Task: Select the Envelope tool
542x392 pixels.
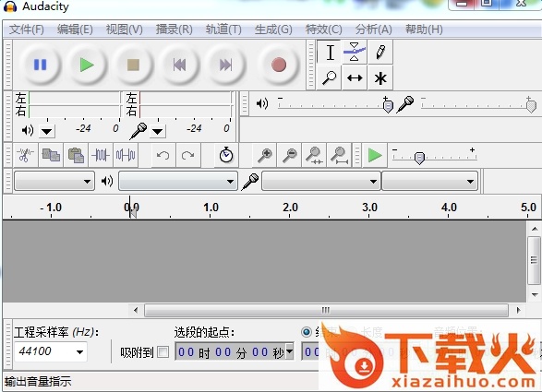Action: (x=355, y=53)
